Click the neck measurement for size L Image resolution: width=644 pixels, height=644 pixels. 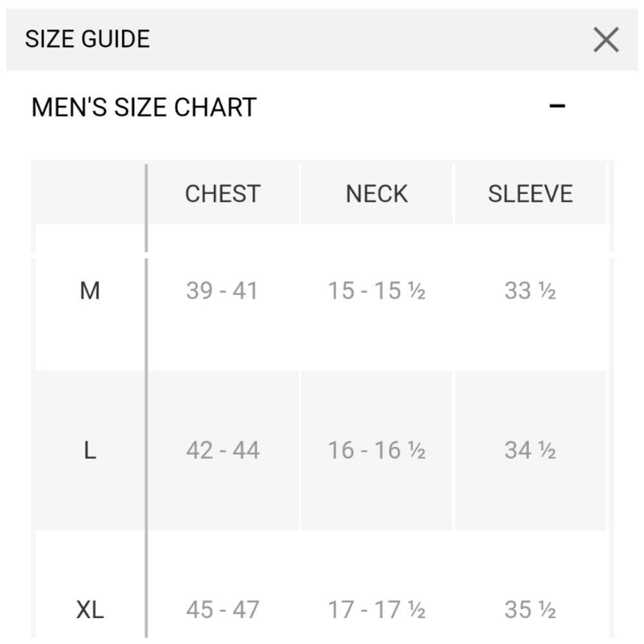pos(376,450)
